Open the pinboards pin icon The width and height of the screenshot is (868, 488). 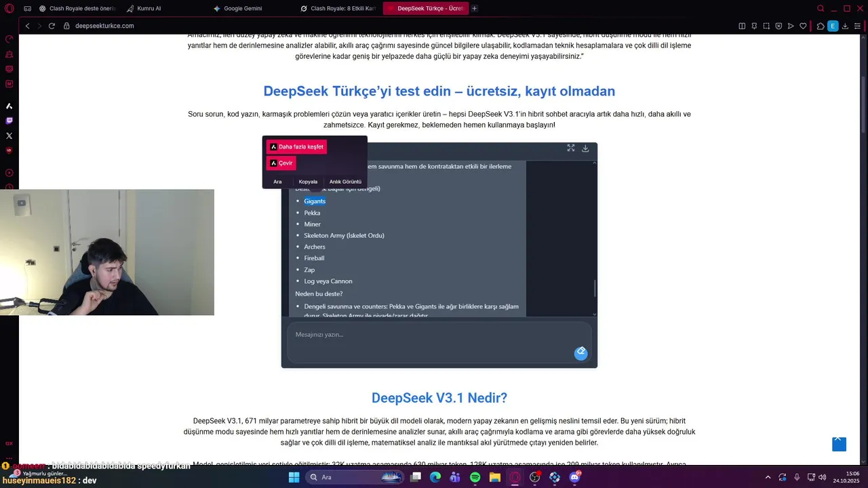(754, 26)
